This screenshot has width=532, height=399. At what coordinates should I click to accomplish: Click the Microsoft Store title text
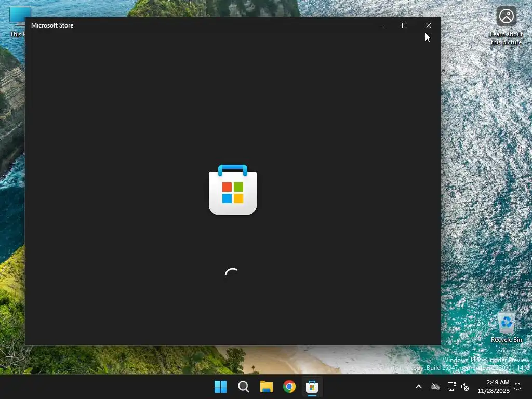52,25
